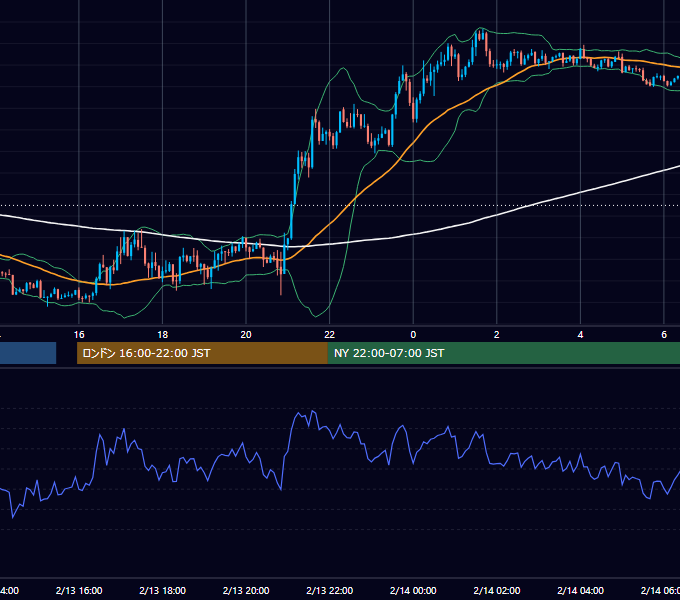Click the "0" midnight label on the price chart axis
The height and width of the screenshot is (600, 680).
[x=413, y=335]
